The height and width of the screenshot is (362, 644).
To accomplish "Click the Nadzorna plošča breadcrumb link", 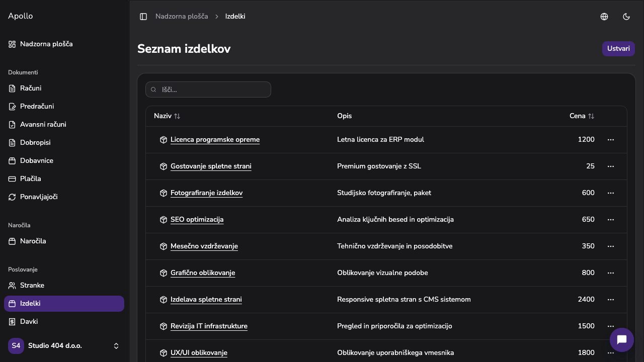I will [x=182, y=17].
